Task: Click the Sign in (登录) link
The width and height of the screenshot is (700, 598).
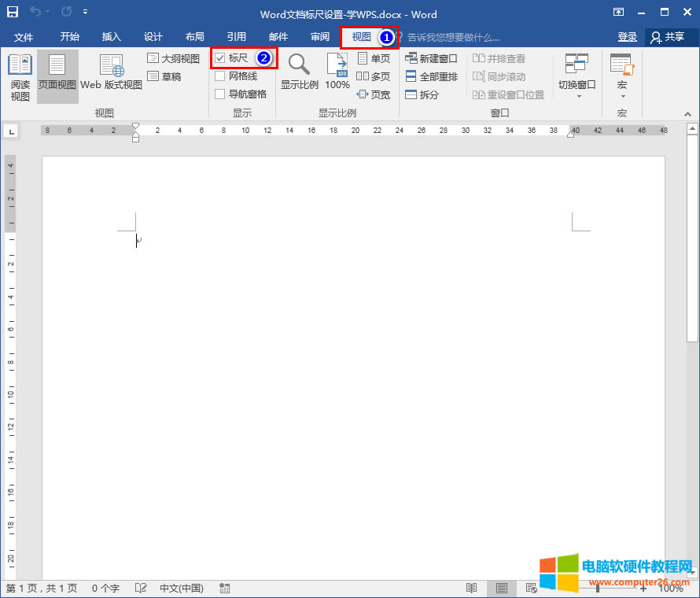Action: click(627, 37)
